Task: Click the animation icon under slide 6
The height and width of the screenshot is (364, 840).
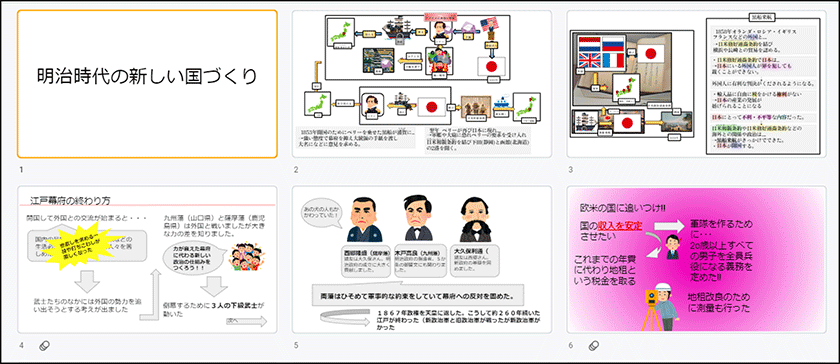Action: tap(592, 346)
